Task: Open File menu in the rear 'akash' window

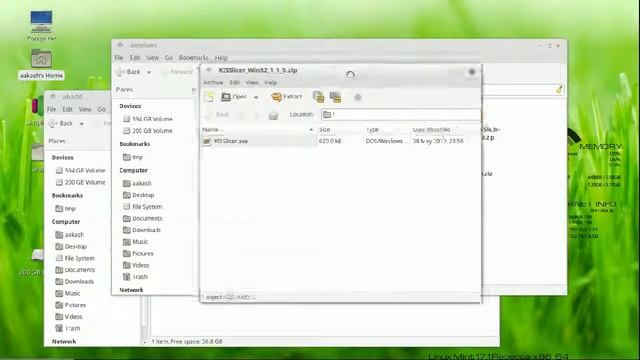Action: click(x=51, y=109)
